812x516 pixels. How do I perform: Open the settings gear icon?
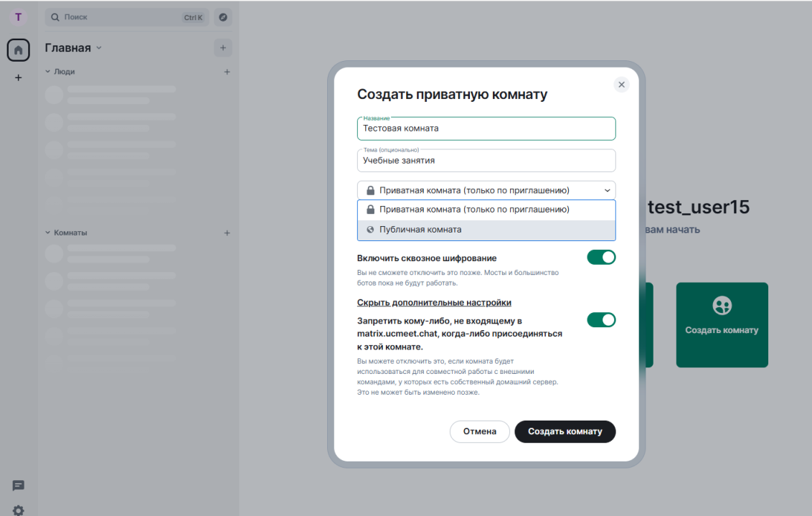19,510
